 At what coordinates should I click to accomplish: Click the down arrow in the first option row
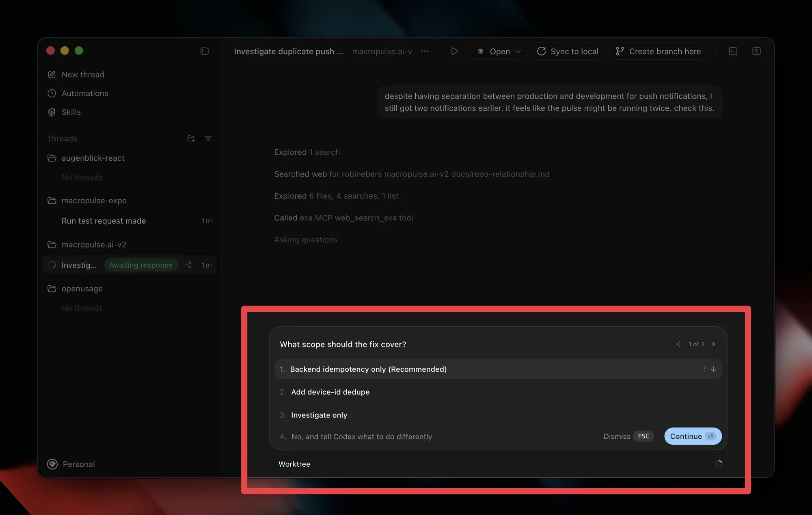pos(713,369)
